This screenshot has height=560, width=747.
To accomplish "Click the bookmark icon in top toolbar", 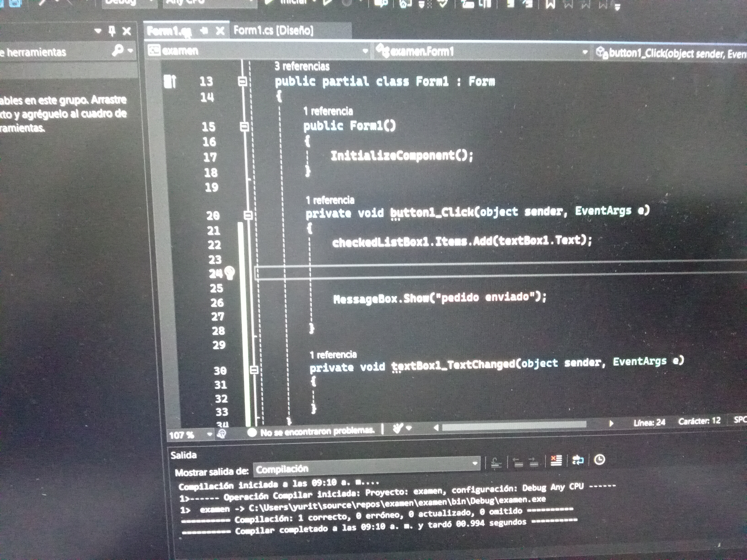I will [550, 5].
